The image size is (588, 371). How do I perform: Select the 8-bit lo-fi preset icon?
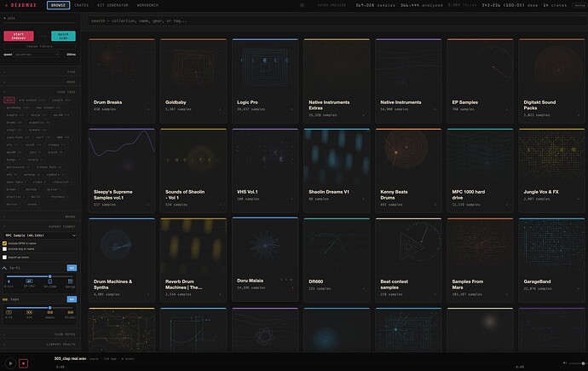pyautogui.click(x=9, y=281)
